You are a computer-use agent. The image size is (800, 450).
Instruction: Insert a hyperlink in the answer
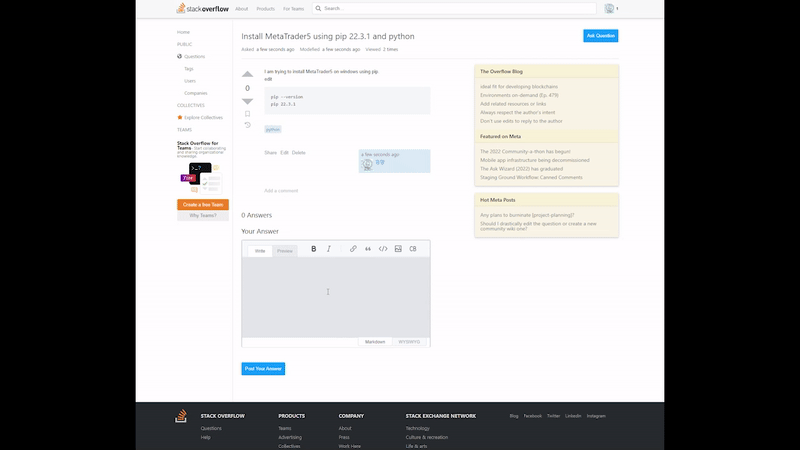(353, 249)
